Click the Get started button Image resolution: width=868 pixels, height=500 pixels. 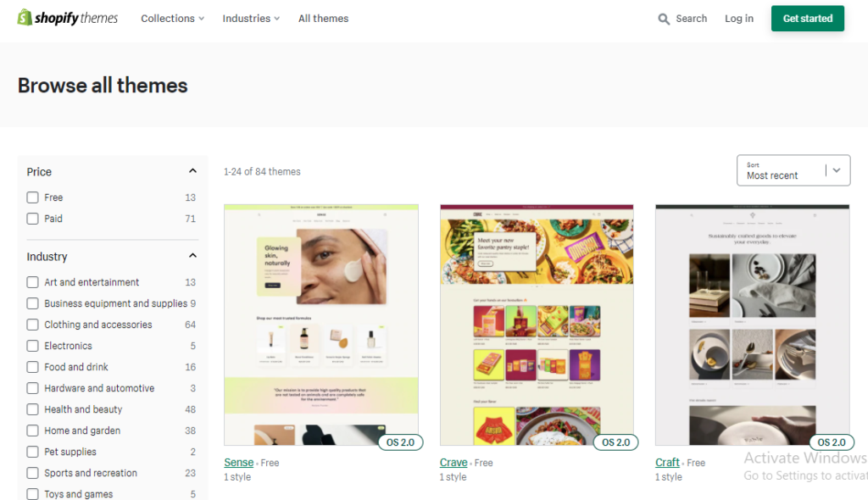coord(808,19)
